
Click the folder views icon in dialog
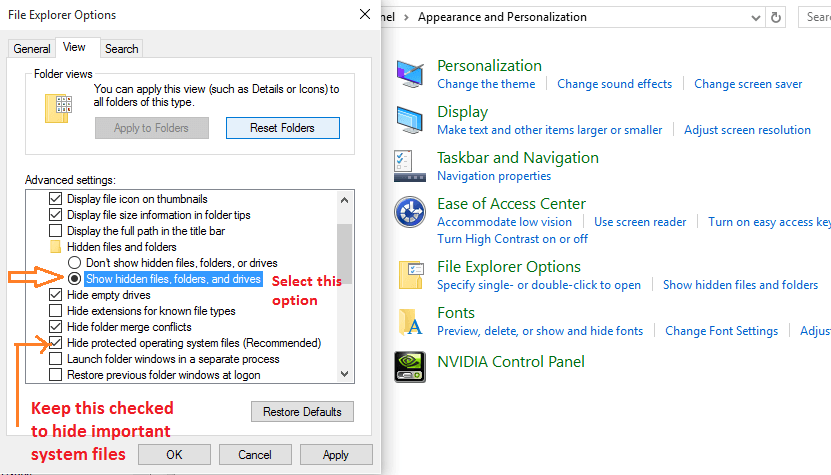[58, 109]
